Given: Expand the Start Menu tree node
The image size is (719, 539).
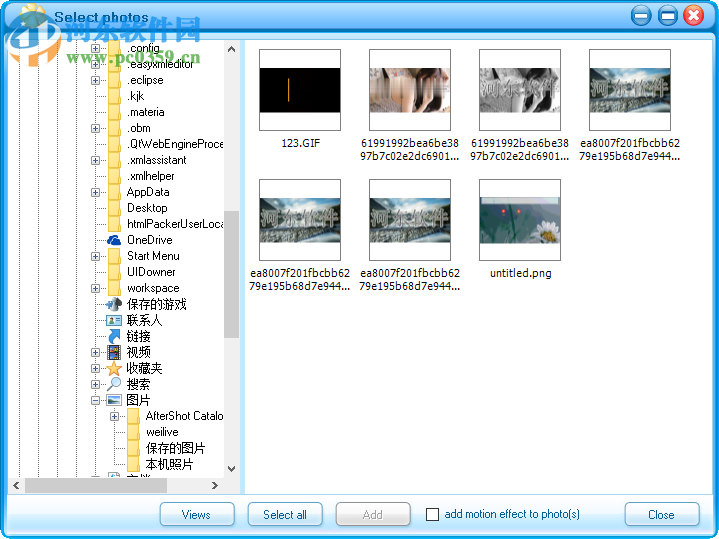Looking at the screenshot, I should point(95,256).
